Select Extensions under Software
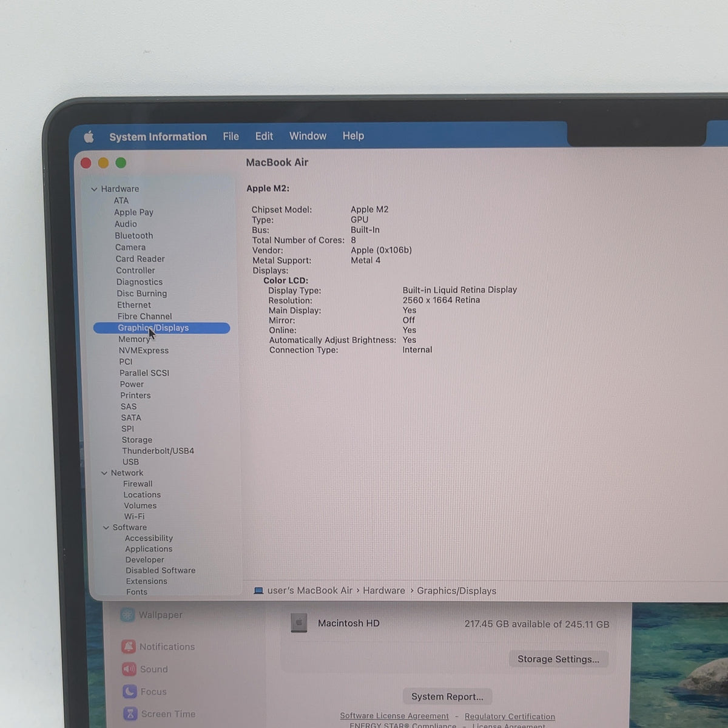This screenshot has height=728, width=728. tap(147, 582)
